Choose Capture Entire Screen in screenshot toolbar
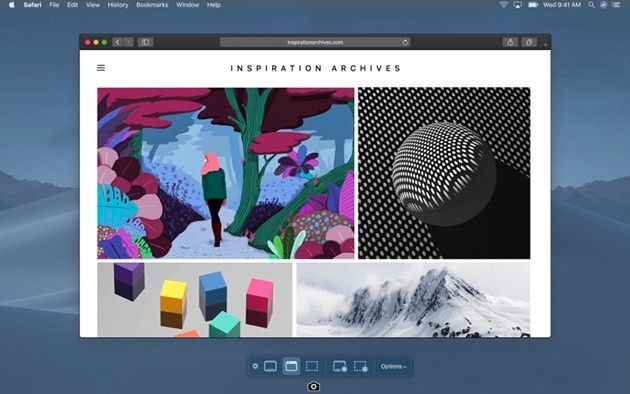The image size is (630, 394). (270, 366)
